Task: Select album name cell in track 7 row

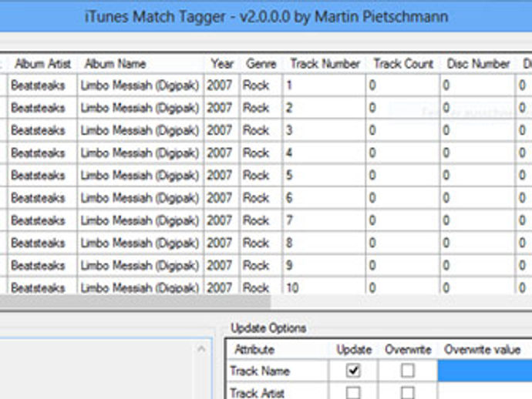Action: (x=140, y=220)
